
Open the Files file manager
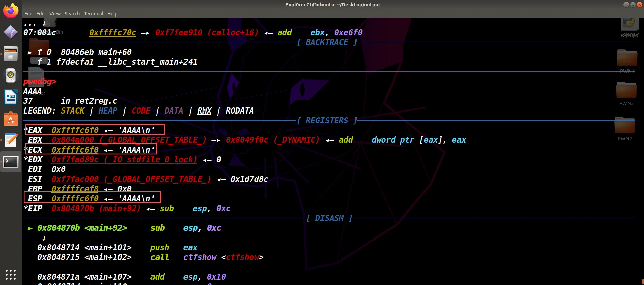[11, 54]
